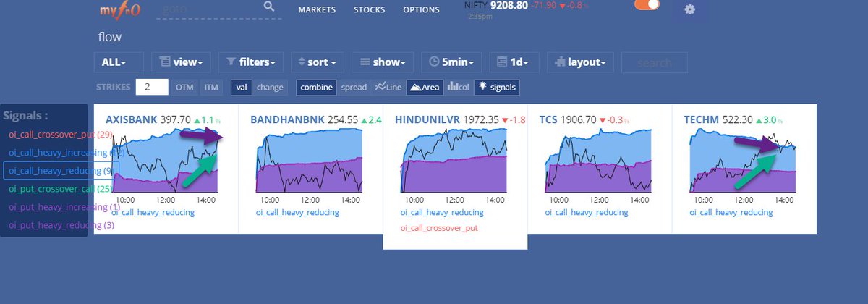Toggle the signals lightbulb button
Viewport: 868px width, 304px height.
[496, 87]
